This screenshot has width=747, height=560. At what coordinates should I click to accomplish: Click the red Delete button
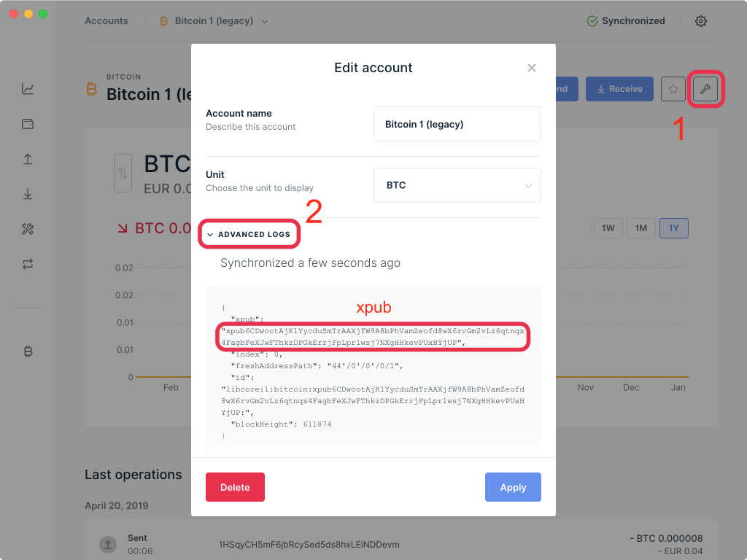(x=235, y=487)
